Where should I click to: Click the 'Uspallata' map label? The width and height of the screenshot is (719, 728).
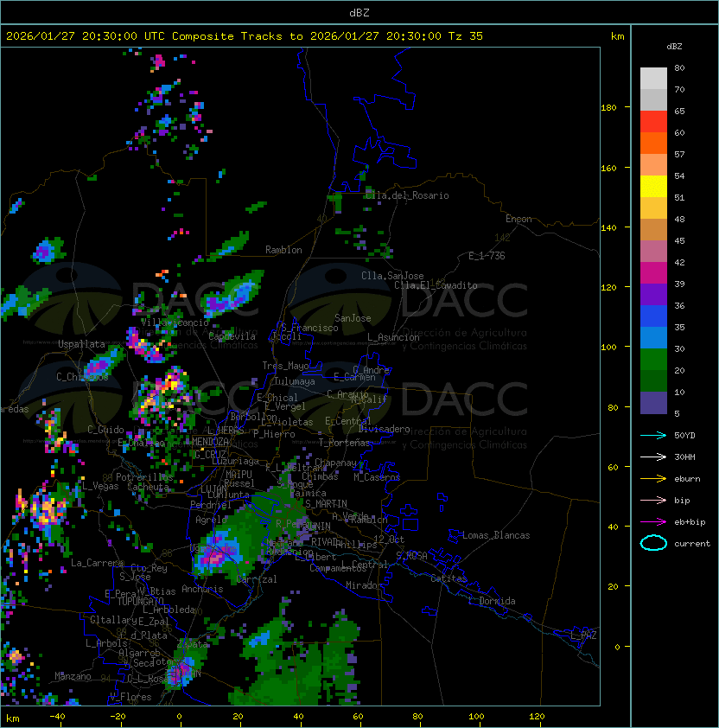coord(81,344)
